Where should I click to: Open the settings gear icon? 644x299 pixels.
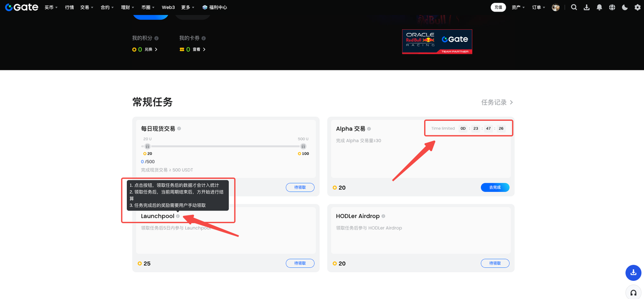[x=637, y=7]
